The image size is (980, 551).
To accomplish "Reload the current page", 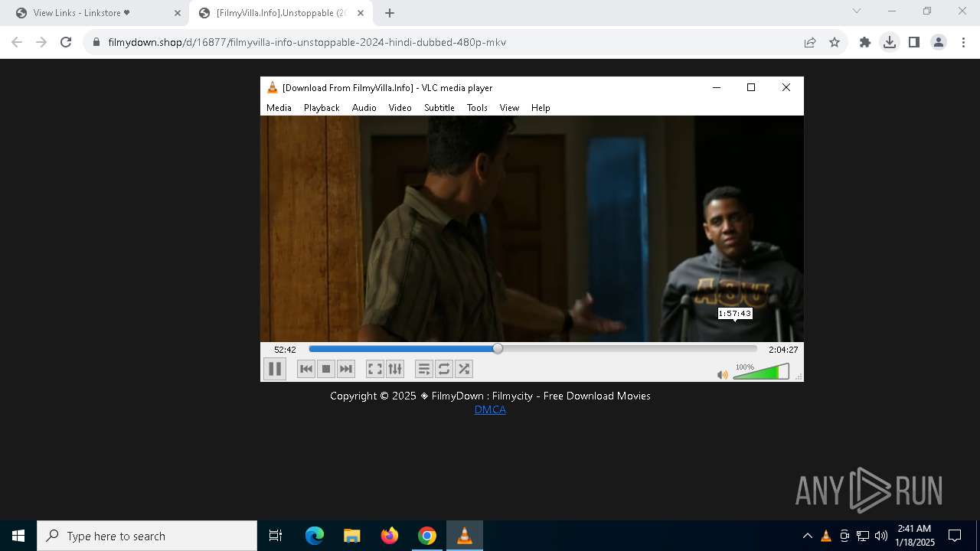I will point(66,42).
